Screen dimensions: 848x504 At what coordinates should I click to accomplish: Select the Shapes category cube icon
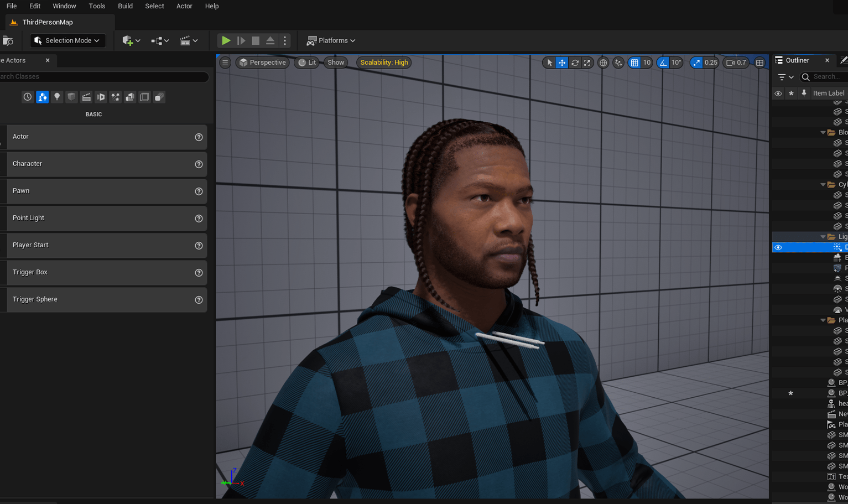click(71, 97)
